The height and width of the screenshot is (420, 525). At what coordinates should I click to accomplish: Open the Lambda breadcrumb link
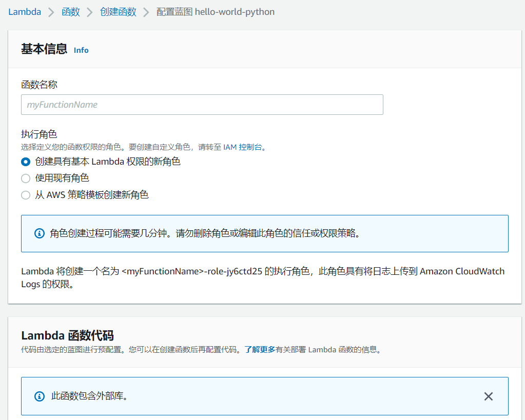tap(25, 12)
